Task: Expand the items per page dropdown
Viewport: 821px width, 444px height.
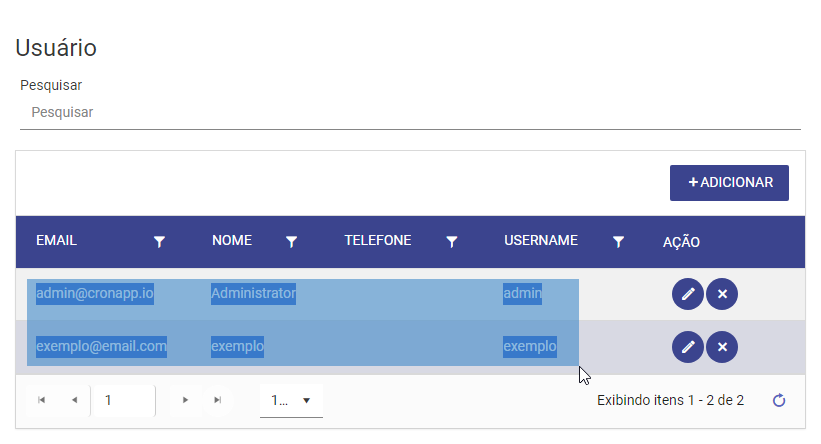Action: pos(291,401)
